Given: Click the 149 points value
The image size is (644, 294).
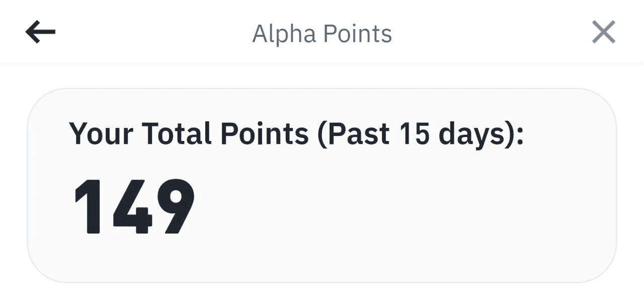Looking at the screenshot, I should click(134, 206).
